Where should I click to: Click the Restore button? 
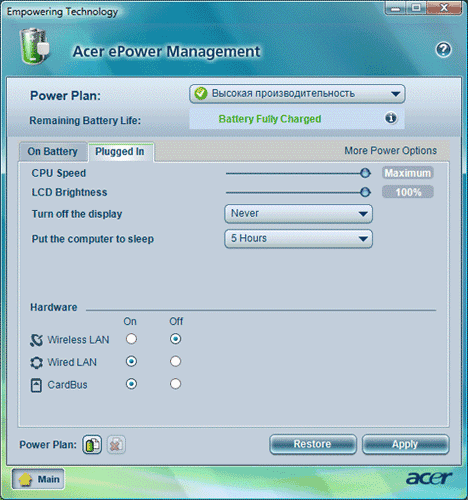pos(313,444)
